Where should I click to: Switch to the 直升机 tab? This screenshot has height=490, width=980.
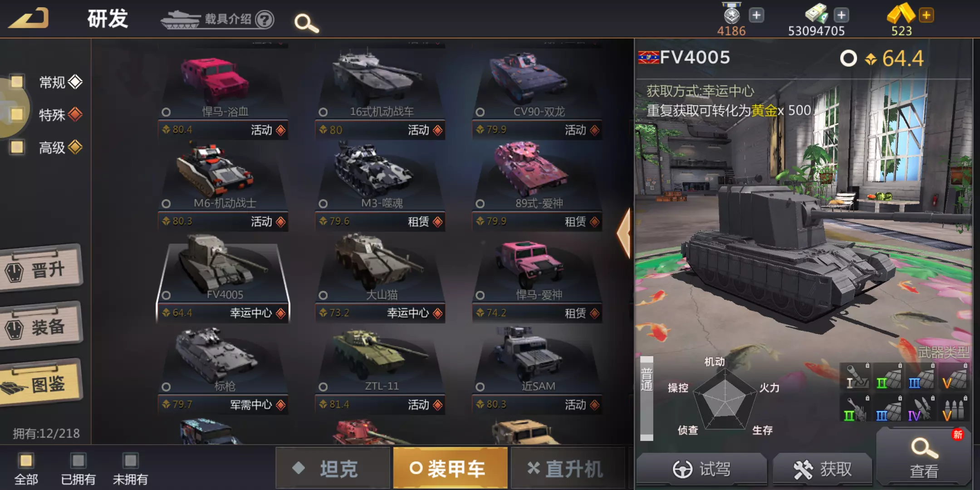click(567, 468)
